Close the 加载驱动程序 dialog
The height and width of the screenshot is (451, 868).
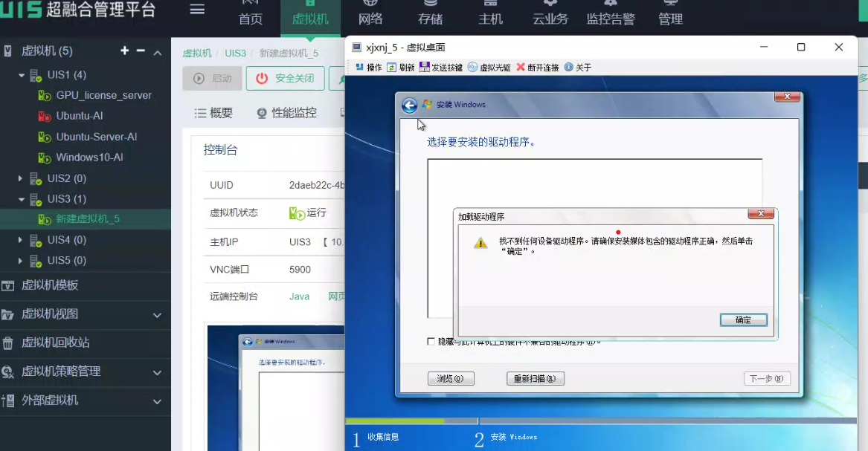[761, 214]
